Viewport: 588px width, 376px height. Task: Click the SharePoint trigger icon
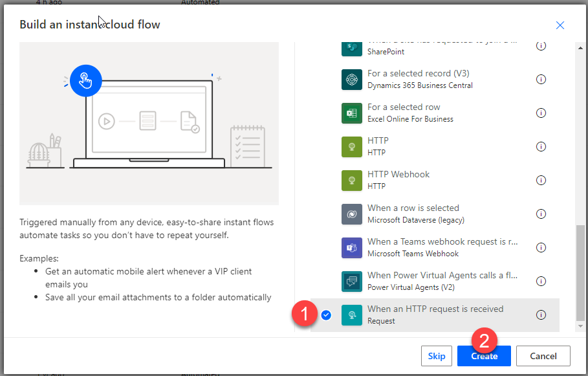[x=352, y=49]
